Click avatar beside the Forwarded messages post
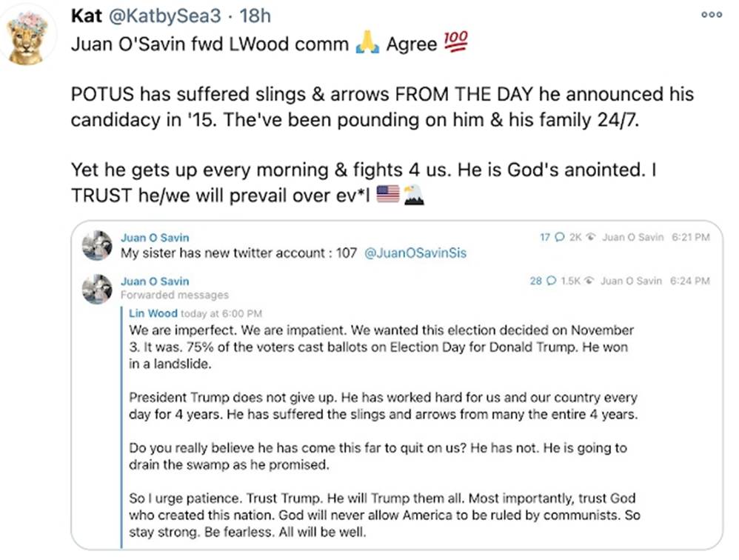Viewport: 739px width, 560px height. (x=97, y=289)
